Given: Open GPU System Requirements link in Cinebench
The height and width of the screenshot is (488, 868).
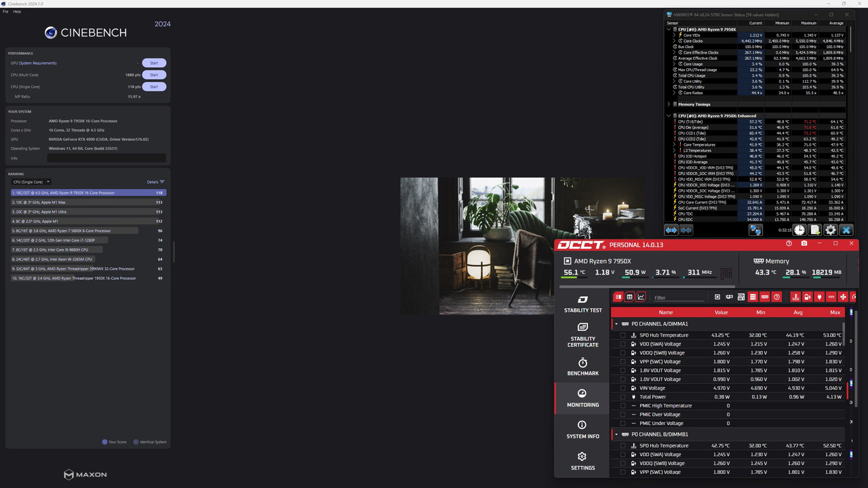Looking at the screenshot, I should (37, 63).
